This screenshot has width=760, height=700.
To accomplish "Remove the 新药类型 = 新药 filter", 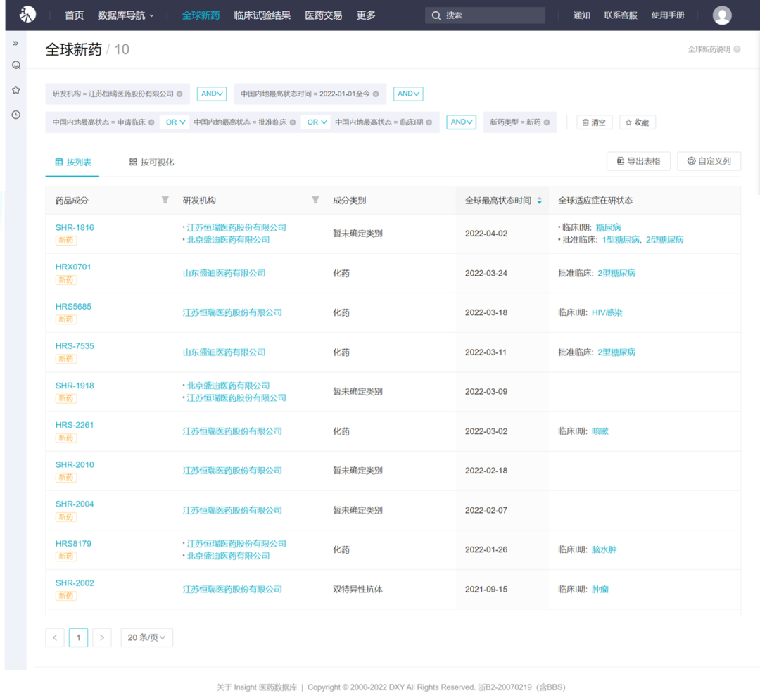I will tap(547, 122).
